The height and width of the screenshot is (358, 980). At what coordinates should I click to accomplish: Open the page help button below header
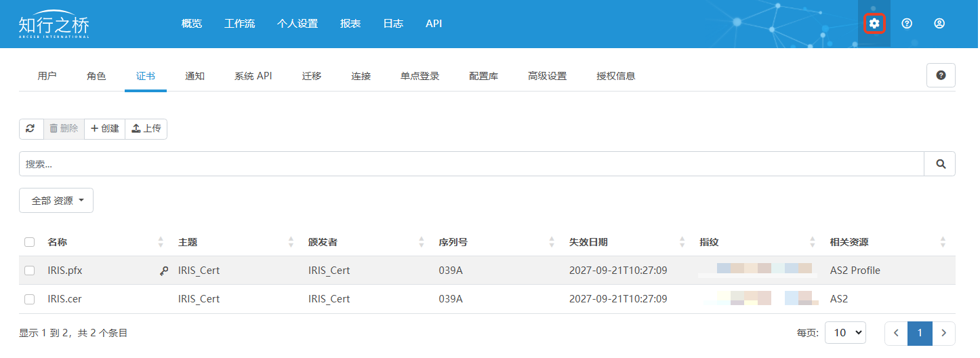click(941, 75)
